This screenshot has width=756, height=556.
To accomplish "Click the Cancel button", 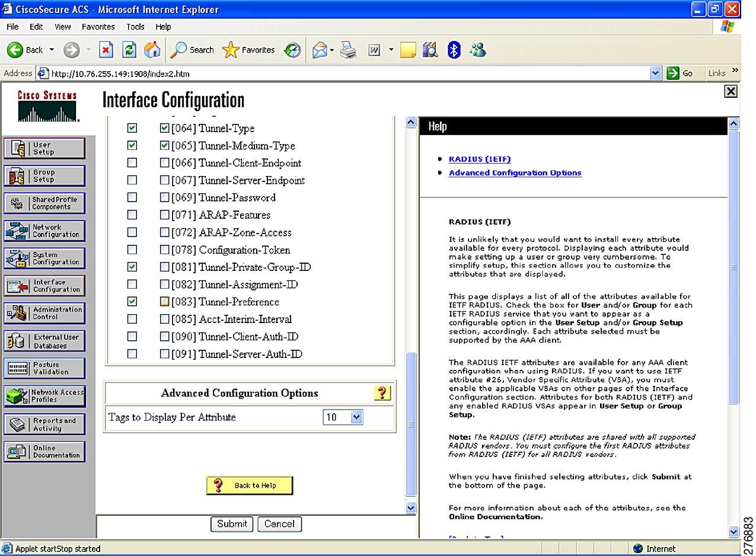I will tap(279, 524).
